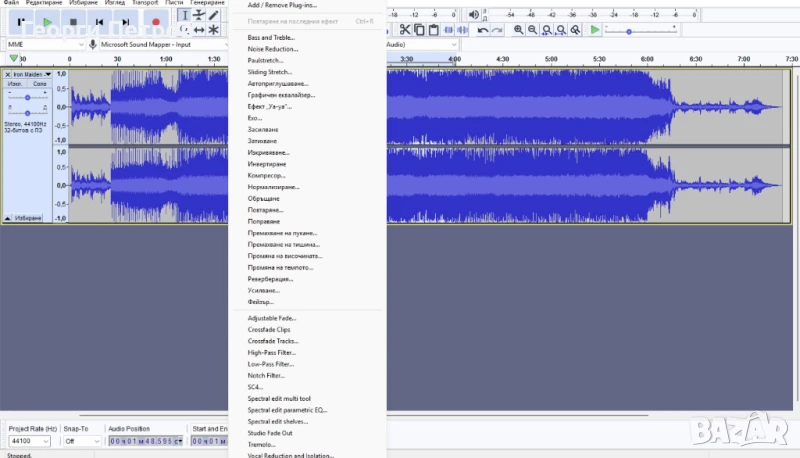800x458 pixels.
Task: Mute the Iron Maiden track
Action: pos(16,84)
